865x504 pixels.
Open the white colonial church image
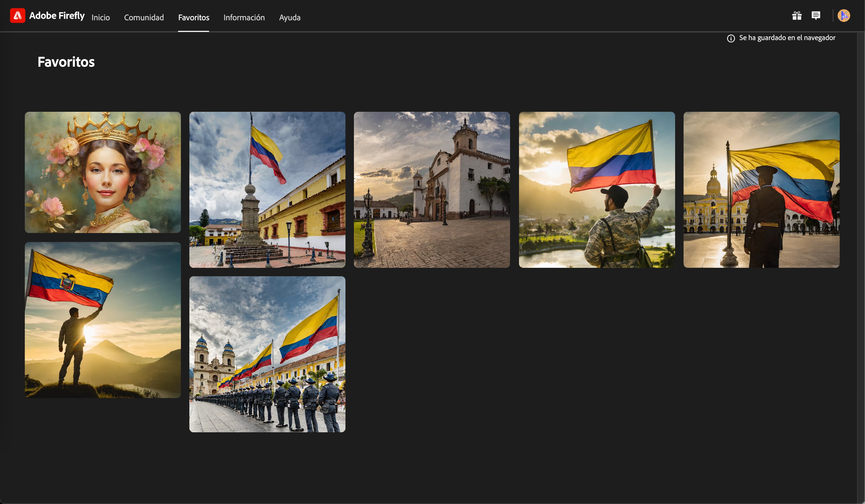[x=432, y=189]
